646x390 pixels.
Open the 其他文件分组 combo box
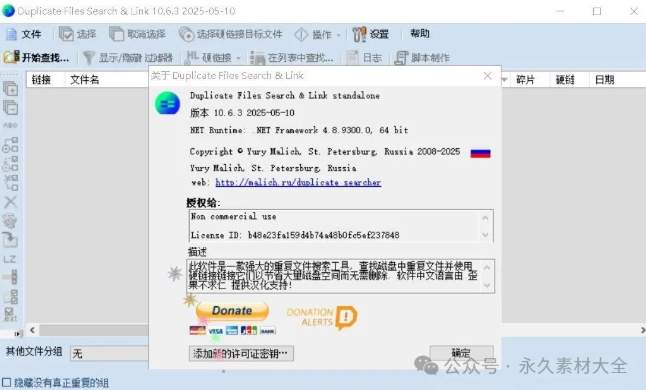pyautogui.click(x=110, y=353)
